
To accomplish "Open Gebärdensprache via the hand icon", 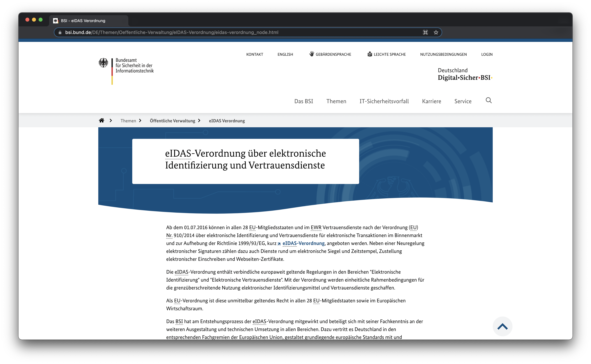I will tap(311, 54).
